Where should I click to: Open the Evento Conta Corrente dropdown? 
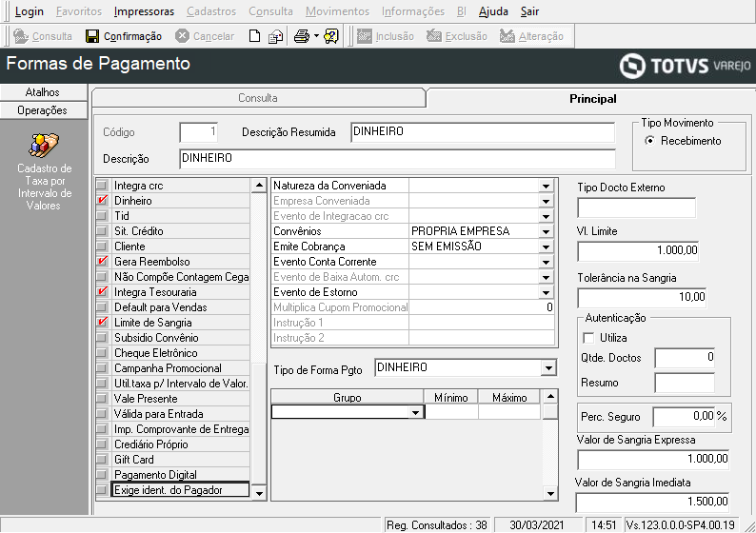click(x=546, y=262)
